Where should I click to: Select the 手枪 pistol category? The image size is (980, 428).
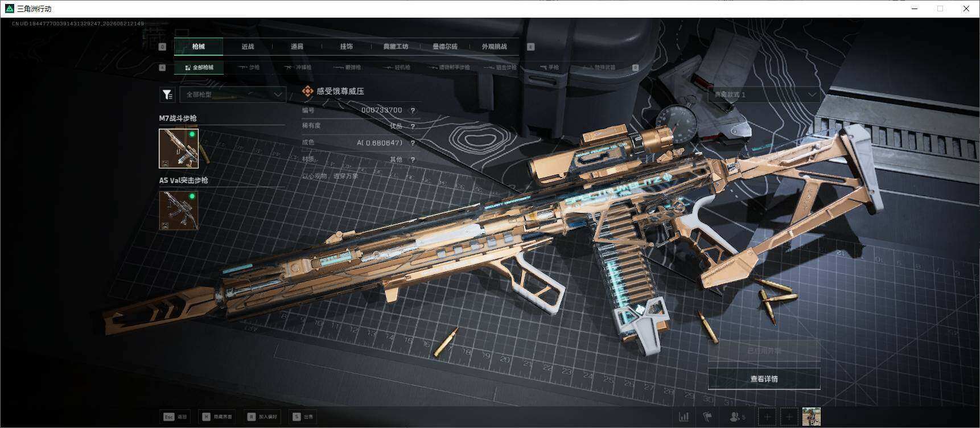click(x=549, y=68)
